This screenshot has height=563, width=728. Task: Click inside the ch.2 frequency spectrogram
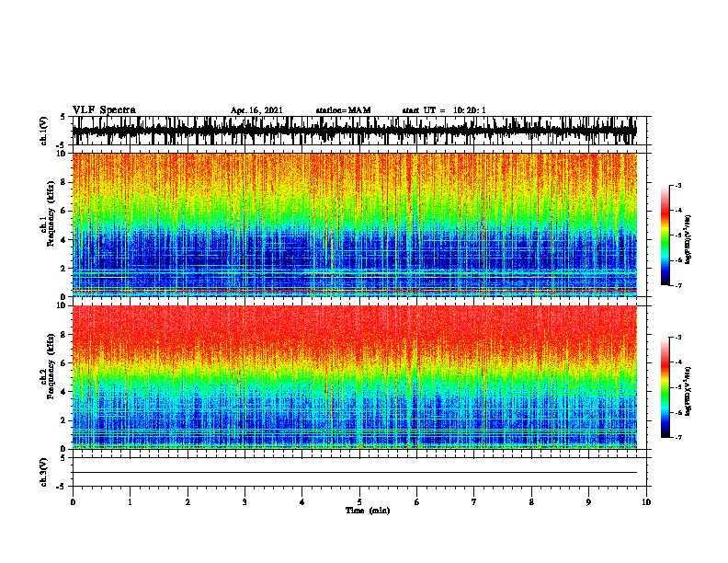coord(355,377)
